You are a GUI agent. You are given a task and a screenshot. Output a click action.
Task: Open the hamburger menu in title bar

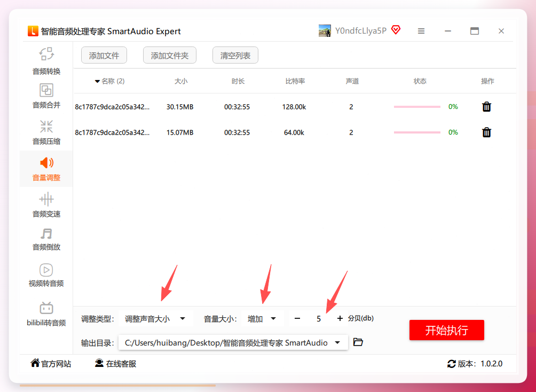421,31
